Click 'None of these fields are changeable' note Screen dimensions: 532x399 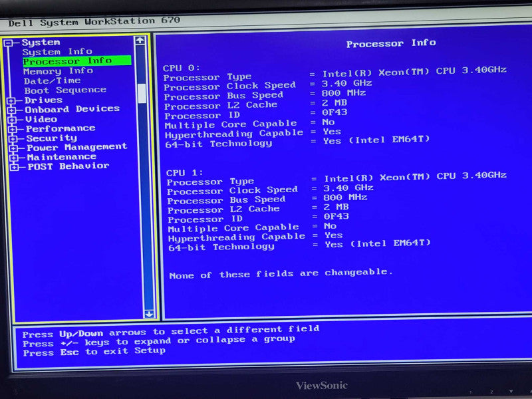point(281,274)
